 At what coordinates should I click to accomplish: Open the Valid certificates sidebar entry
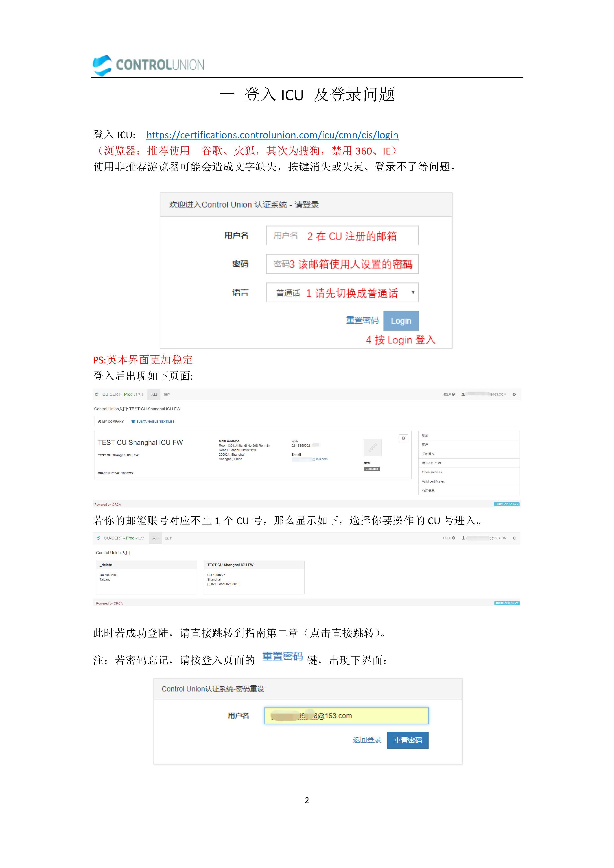[x=469, y=481]
